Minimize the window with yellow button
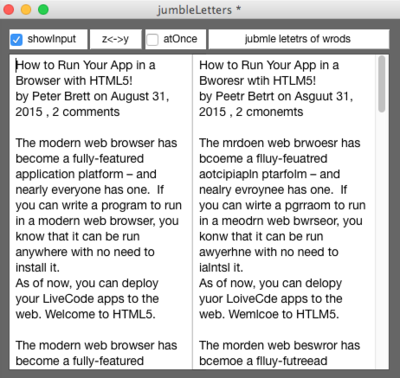The width and height of the screenshot is (400, 378). [x=26, y=10]
